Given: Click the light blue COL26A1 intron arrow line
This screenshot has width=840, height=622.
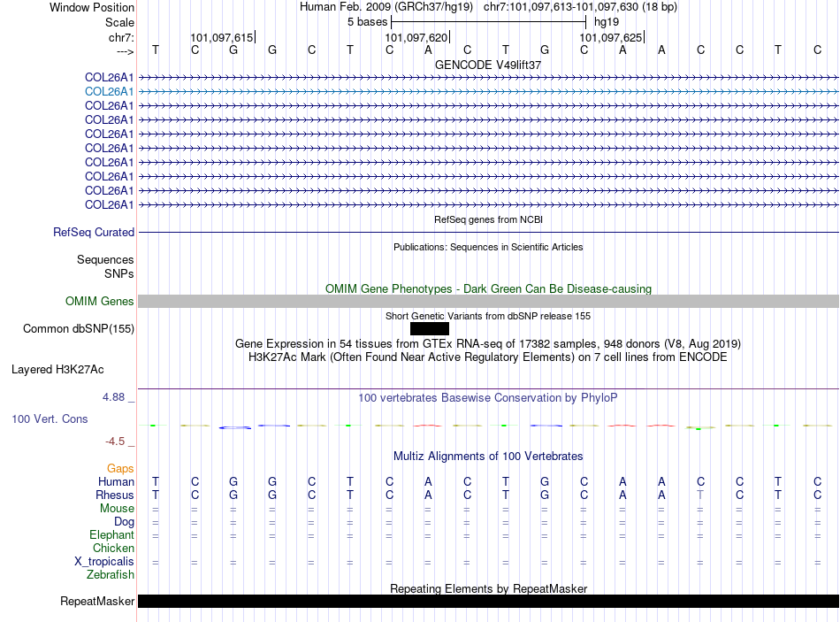Looking at the screenshot, I should click(488, 92).
